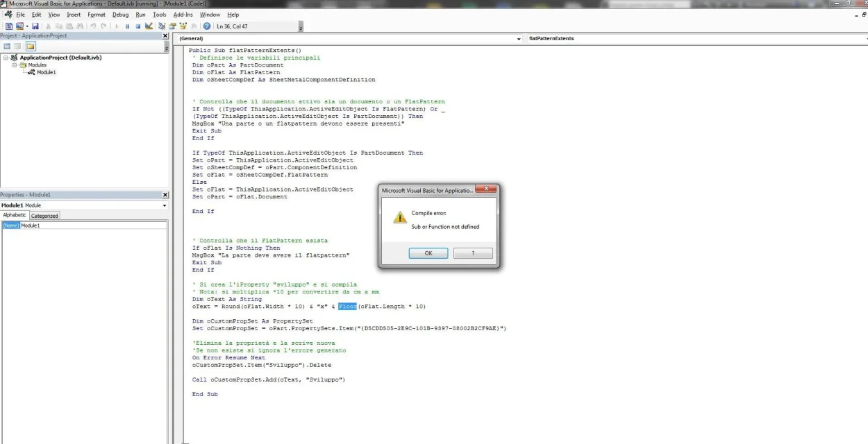Viewport: 868px width, 444px height.
Task: Open Properties Window toolbar icon
Action: [x=172, y=26]
